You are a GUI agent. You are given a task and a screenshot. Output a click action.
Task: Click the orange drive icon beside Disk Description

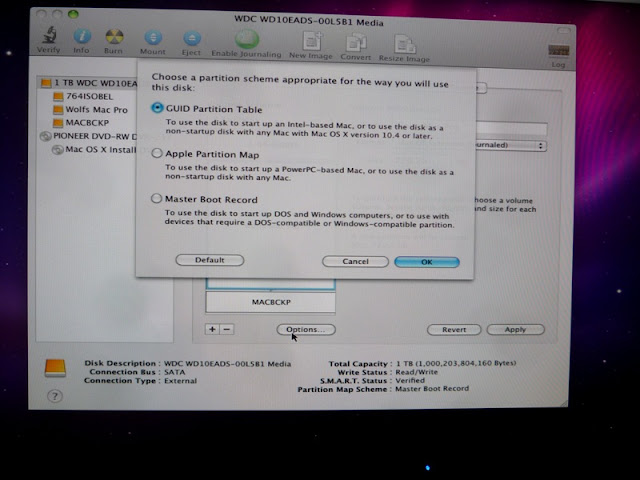pyautogui.click(x=56, y=368)
